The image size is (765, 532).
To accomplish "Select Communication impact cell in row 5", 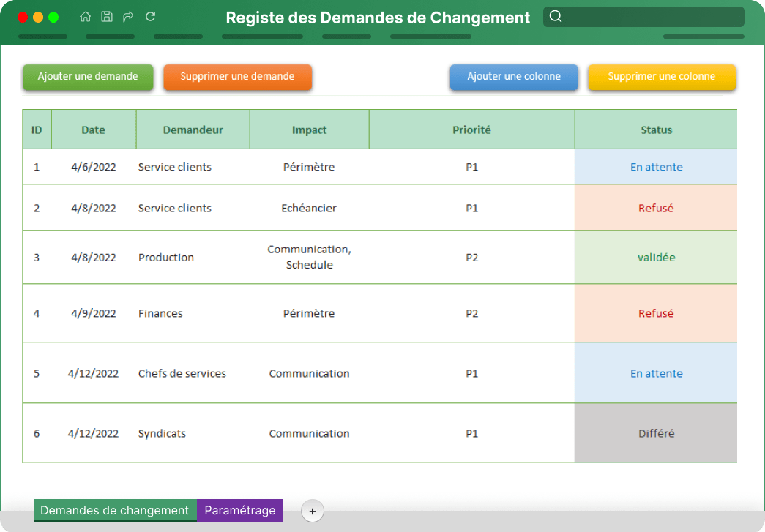I will (310, 373).
